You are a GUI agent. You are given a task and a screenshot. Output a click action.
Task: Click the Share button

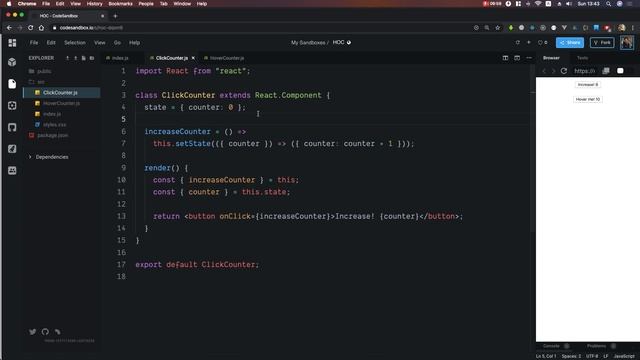(570, 42)
